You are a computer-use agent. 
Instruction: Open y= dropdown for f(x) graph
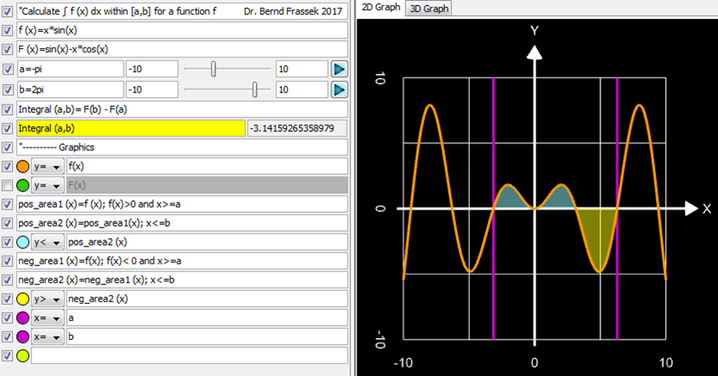click(48, 167)
